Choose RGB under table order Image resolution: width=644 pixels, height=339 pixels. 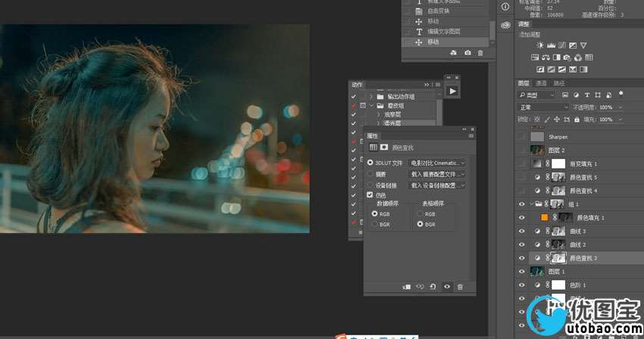tap(420, 214)
